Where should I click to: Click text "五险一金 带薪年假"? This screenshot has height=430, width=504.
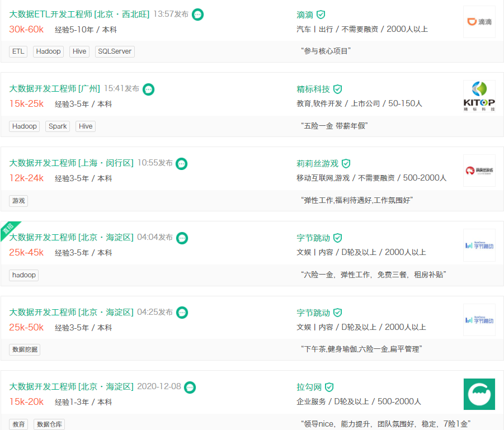pos(335,126)
